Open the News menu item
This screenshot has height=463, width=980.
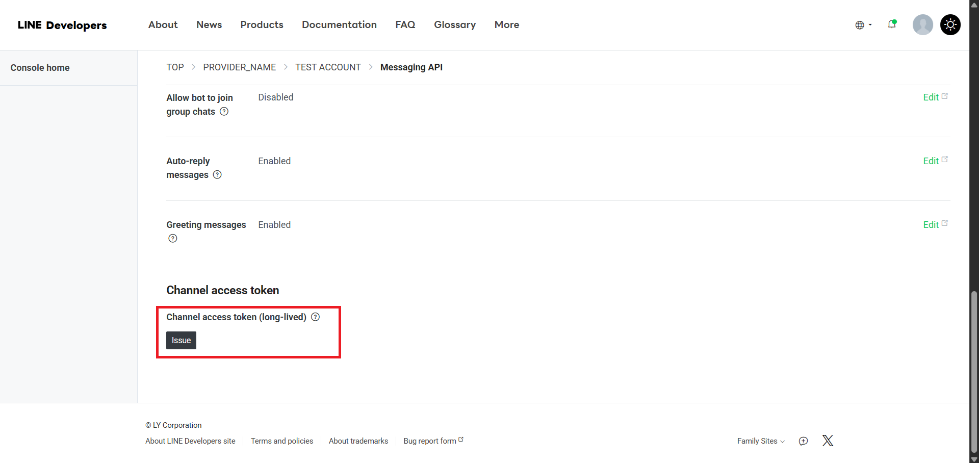coord(209,24)
